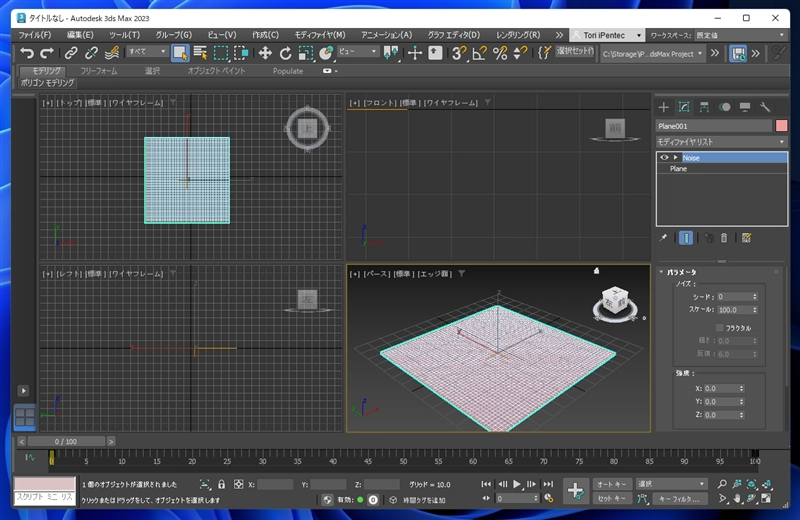The width and height of the screenshot is (800, 520).
Task: Enable the フラクタル checkbox
Action: (x=719, y=328)
